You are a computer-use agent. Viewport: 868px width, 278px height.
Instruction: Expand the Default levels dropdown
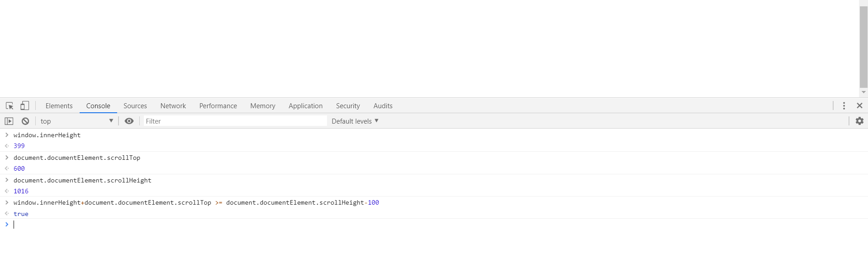pyautogui.click(x=355, y=121)
